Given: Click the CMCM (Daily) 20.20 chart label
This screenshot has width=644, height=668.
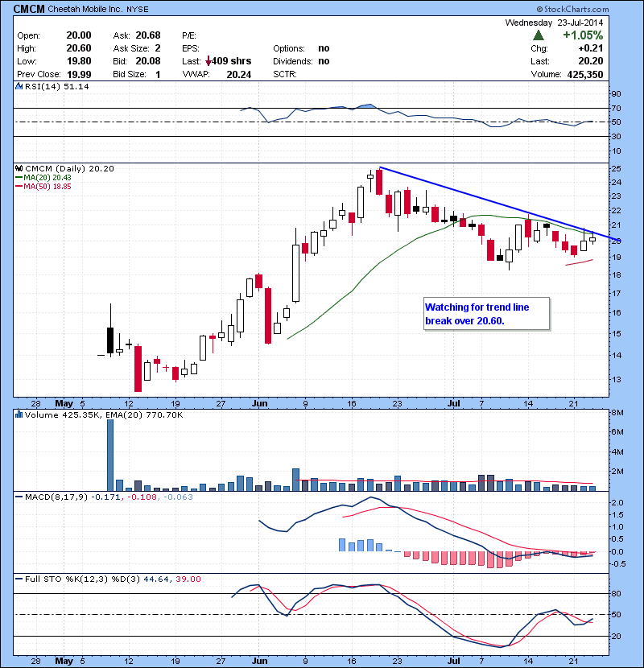Looking at the screenshot, I should [69, 168].
